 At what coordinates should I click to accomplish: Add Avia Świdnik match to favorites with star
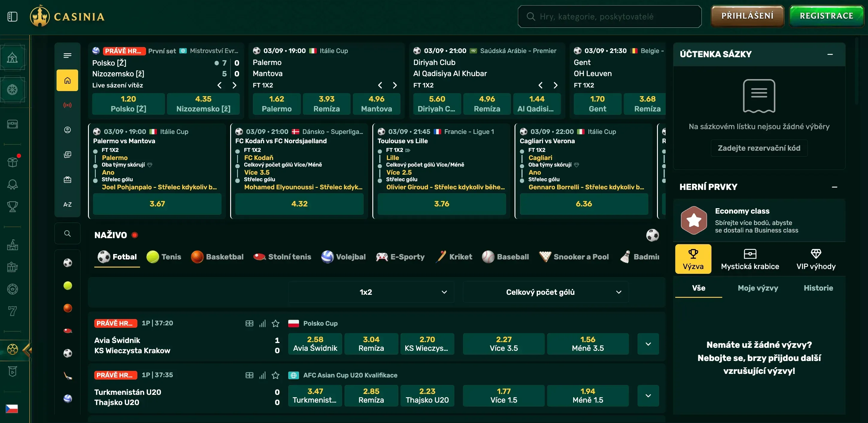276,324
